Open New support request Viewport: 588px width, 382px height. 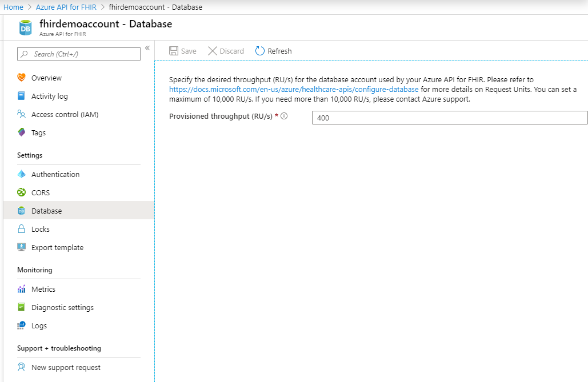pos(66,367)
